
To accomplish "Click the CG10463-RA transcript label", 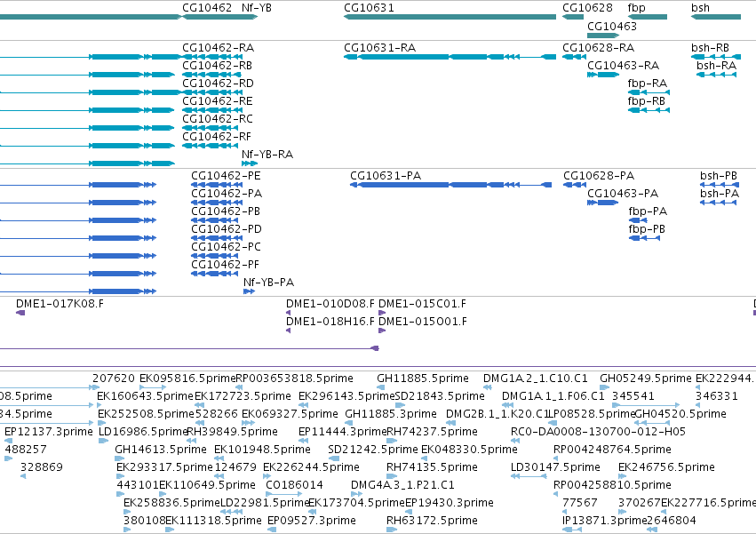I will click(623, 66).
